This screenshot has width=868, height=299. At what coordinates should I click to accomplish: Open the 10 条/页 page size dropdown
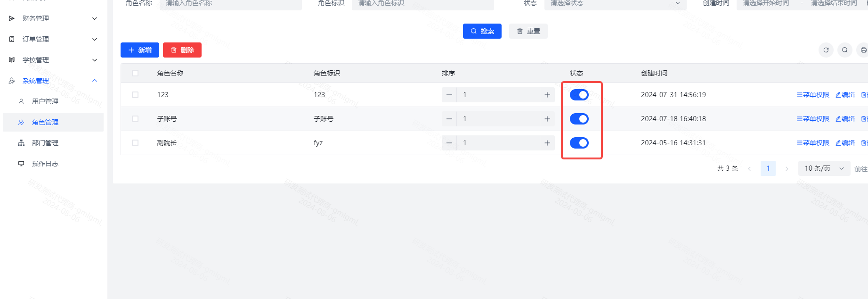coord(824,168)
